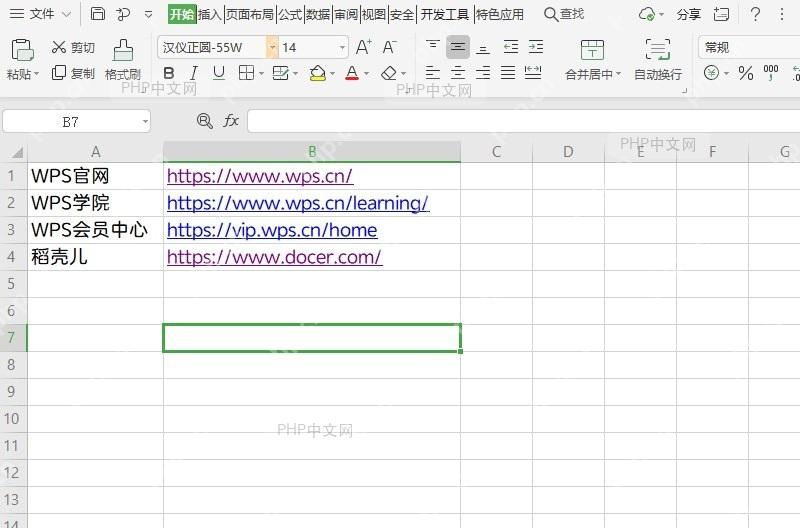Click the 复制 copy button

click(73, 73)
